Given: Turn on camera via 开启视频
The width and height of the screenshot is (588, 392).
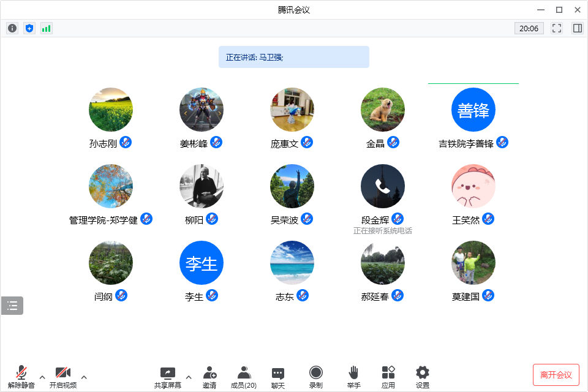Looking at the screenshot, I should (x=63, y=377).
